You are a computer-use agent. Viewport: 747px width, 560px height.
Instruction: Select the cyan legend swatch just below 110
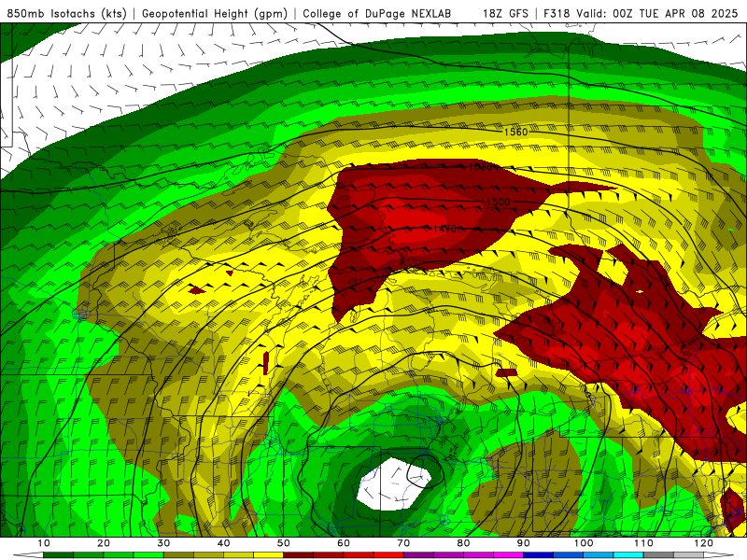(628, 555)
